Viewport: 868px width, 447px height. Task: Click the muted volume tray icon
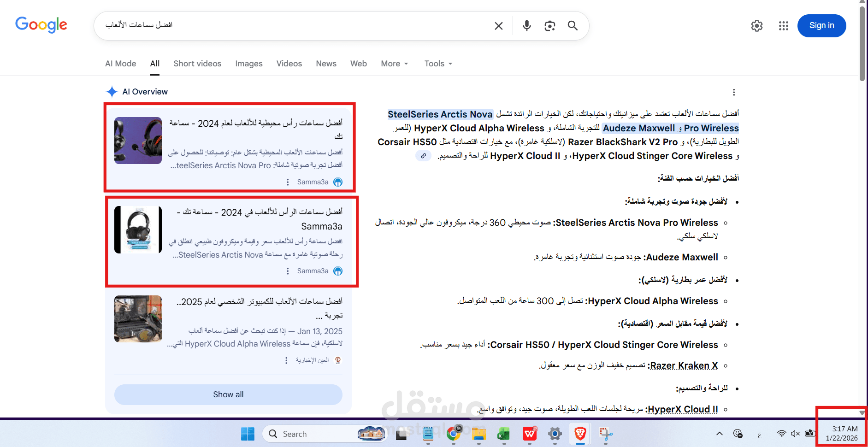click(795, 434)
